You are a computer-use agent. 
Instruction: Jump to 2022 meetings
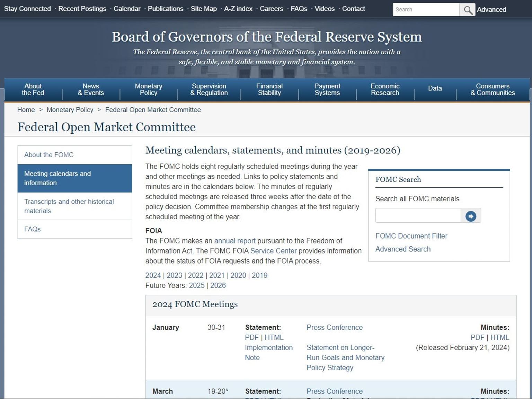tap(196, 275)
